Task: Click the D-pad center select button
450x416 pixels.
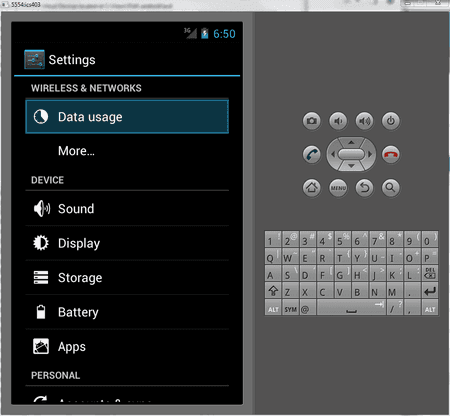Action: tap(351, 154)
